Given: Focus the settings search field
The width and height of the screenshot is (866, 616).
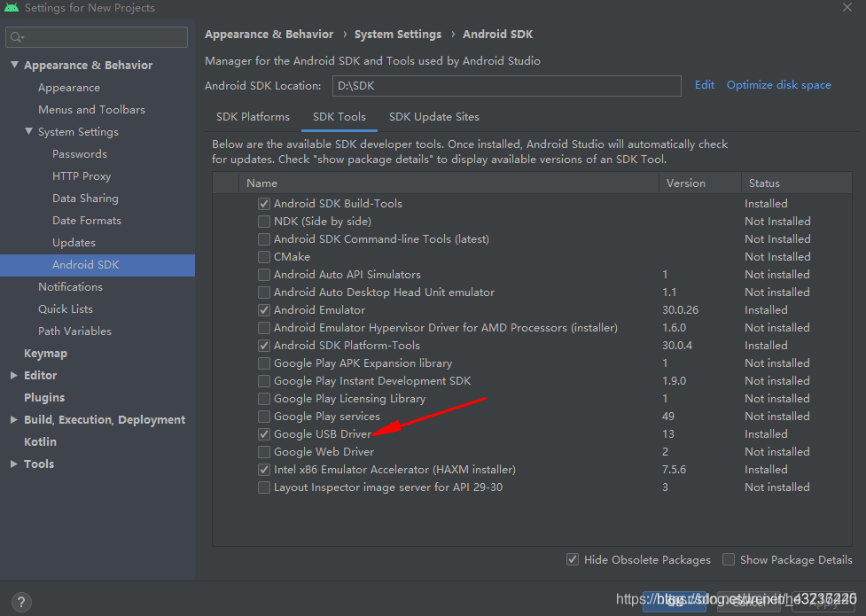Looking at the screenshot, I should (97, 37).
